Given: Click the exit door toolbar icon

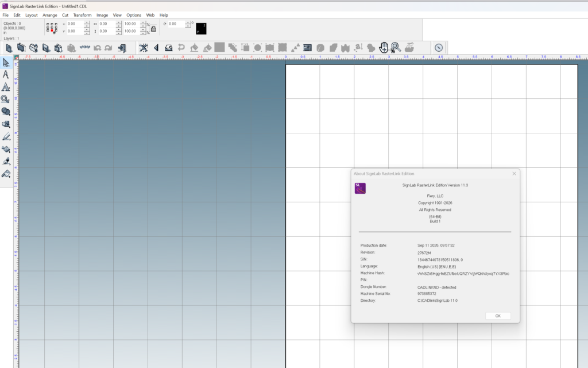Looking at the screenshot, I should [x=122, y=48].
